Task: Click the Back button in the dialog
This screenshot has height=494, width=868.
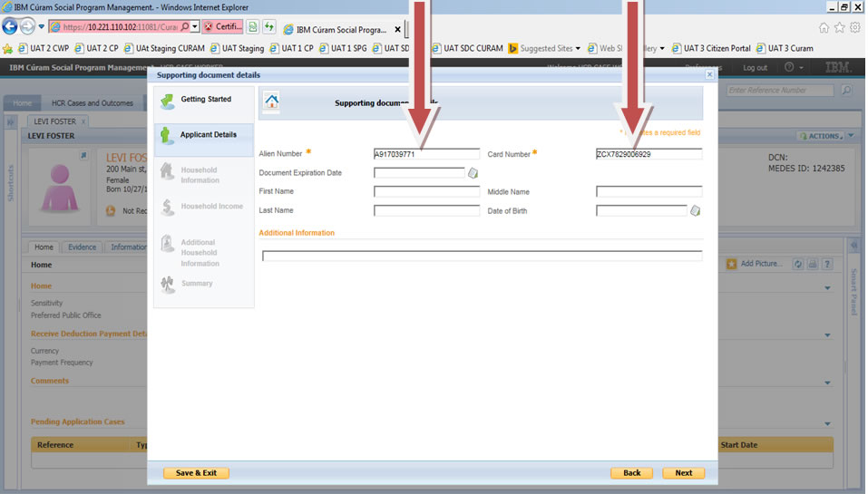Action: point(631,473)
